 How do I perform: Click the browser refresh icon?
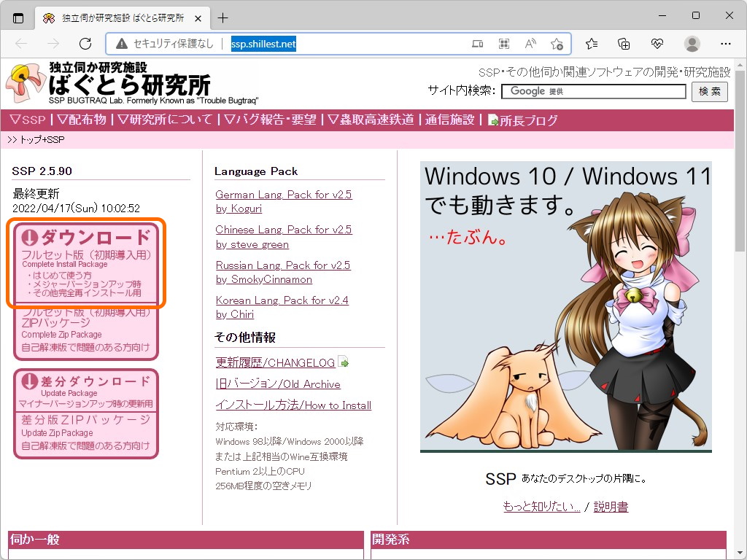pos(85,44)
